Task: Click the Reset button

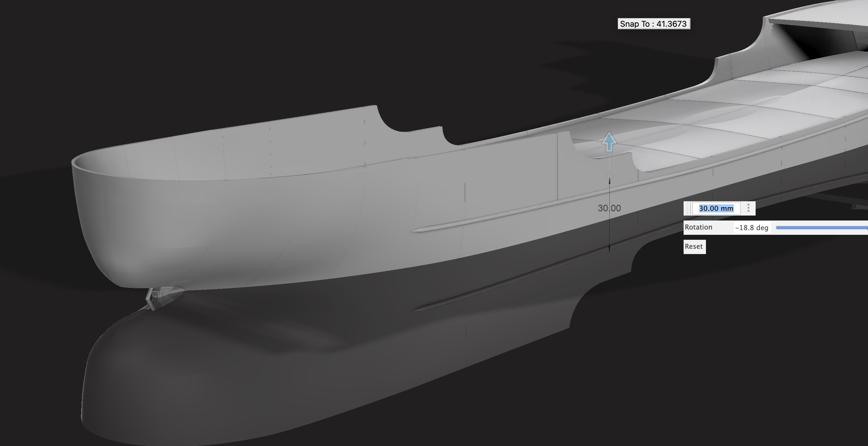Action: pyautogui.click(x=694, y=246)
